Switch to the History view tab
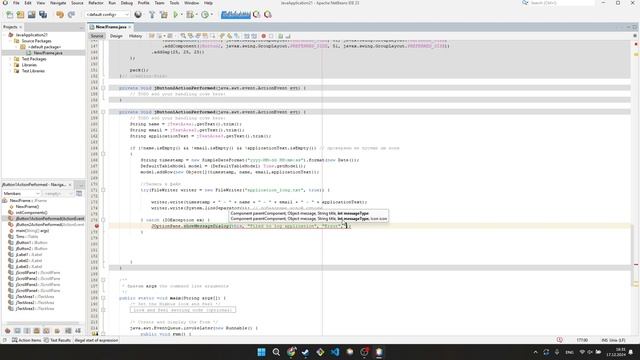 [135, 36]
